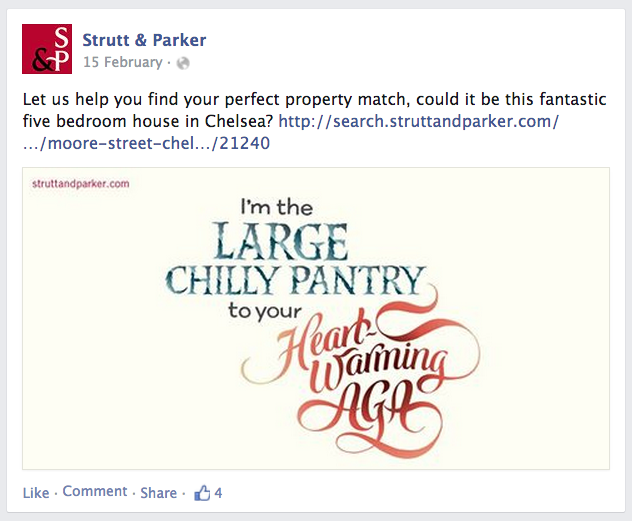Follow the search.struttandparker.com link
The image size is (632, 521).
(418, 122)
